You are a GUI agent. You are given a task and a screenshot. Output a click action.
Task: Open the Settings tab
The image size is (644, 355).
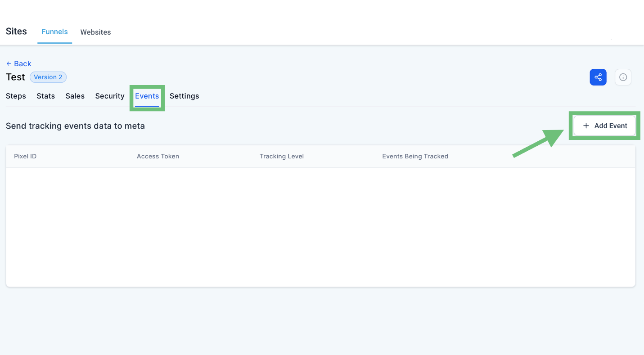click(184, 96)
